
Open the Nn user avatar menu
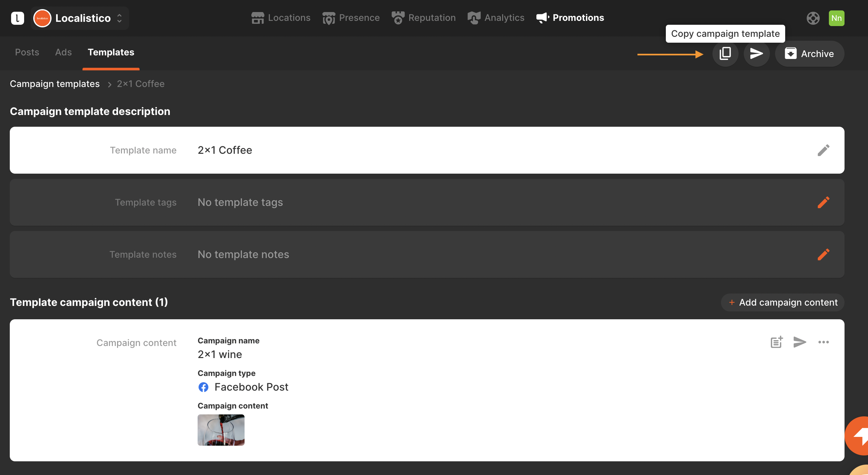pyautogui.click(x=836, y=18)
